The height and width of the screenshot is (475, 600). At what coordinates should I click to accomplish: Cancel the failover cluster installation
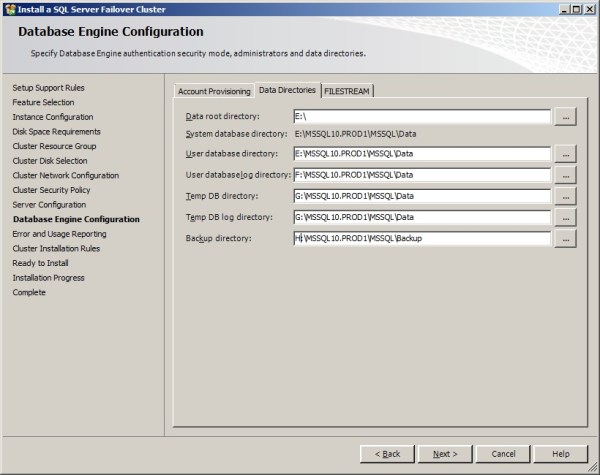pos(503,454)
